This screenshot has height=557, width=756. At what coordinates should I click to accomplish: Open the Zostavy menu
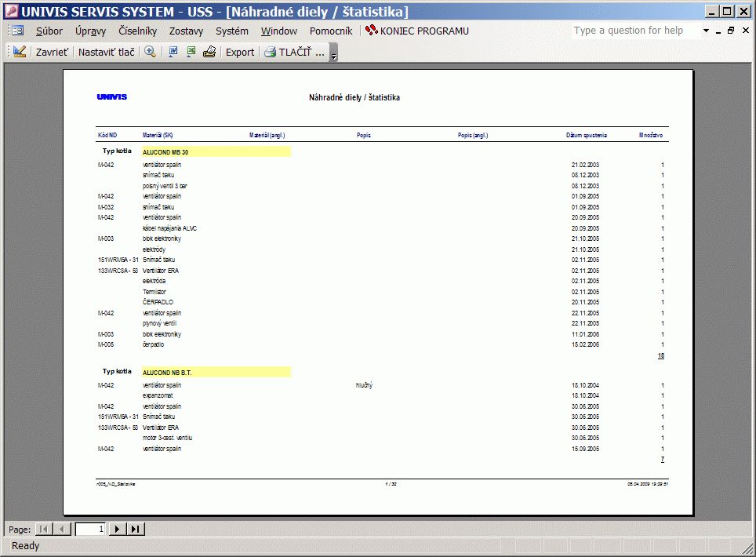(x=186, y=31)
